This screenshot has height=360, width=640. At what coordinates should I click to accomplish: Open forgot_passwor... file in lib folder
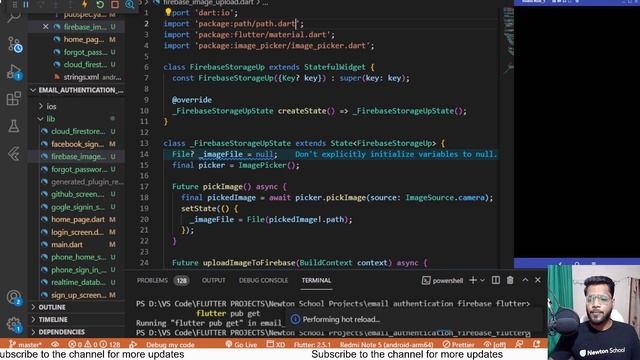pyautogui.click(x=77, y=169)
